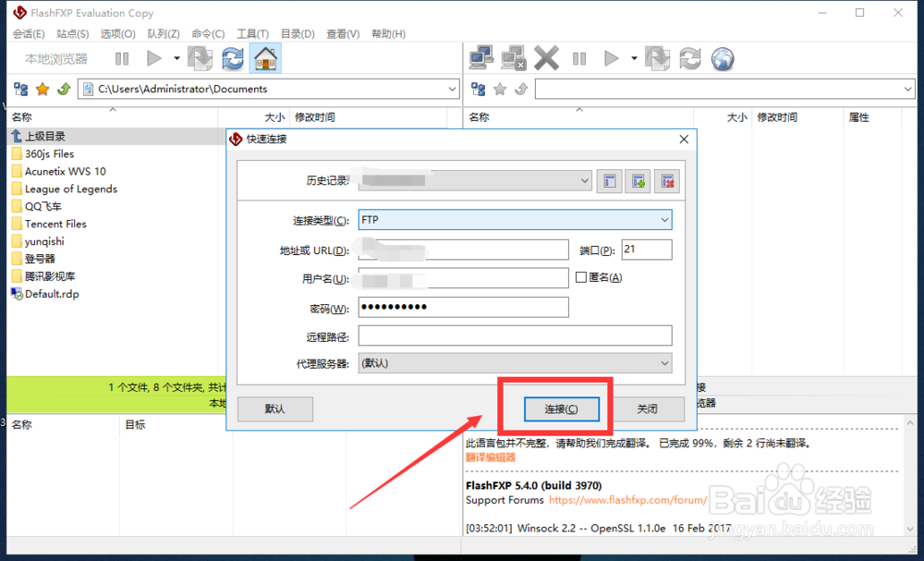
Task: Open the 会话(E) menu
Action: (29, 33)
